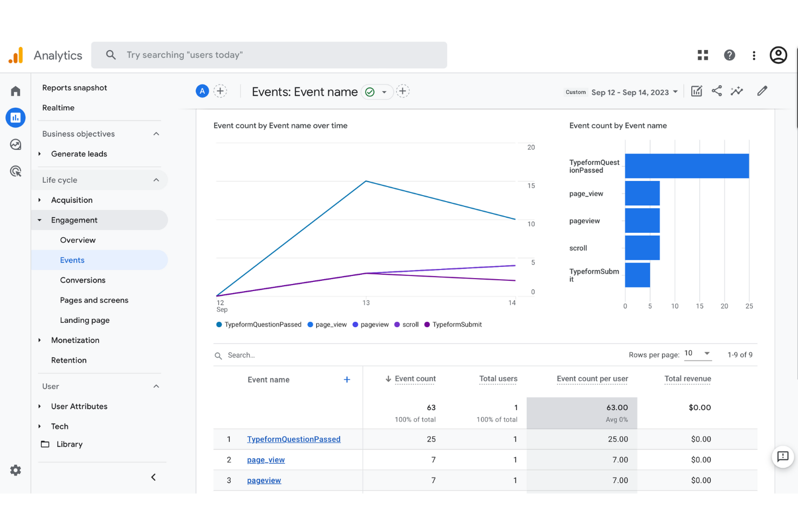Select the Reports icon in left rail
The image size is (798, 532).
click(x=16, y=118)
